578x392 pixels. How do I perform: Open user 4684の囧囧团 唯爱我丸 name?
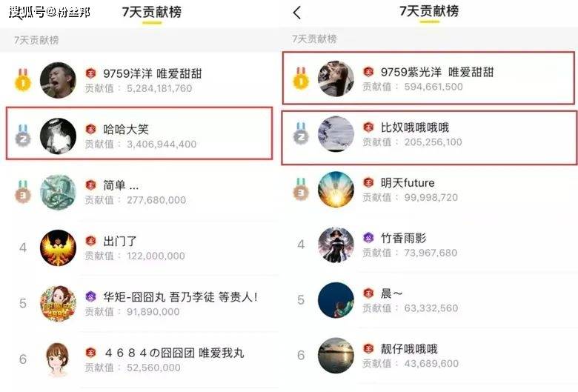pos(173,353)
